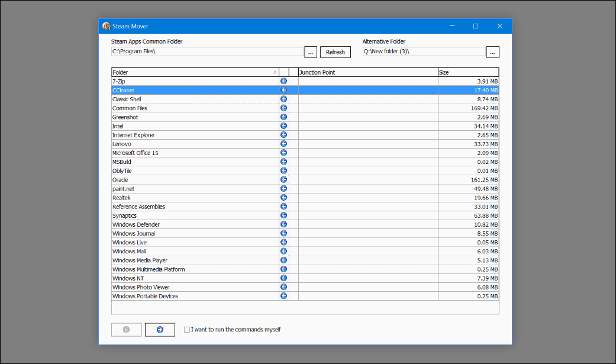This screenshot has height=364, width=616.
Task: Click the arrow icon in the Oracle row
Action: [283, 180]
